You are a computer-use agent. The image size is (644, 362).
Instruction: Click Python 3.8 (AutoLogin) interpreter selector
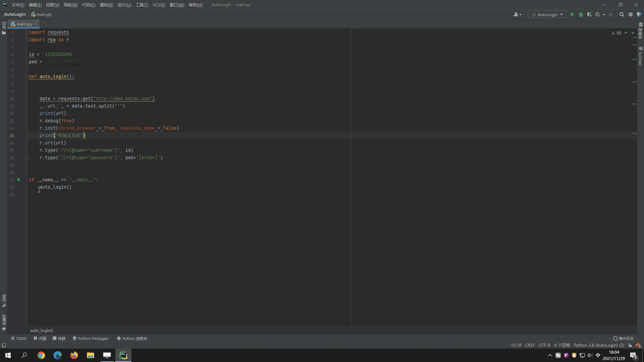pos(599,345)
